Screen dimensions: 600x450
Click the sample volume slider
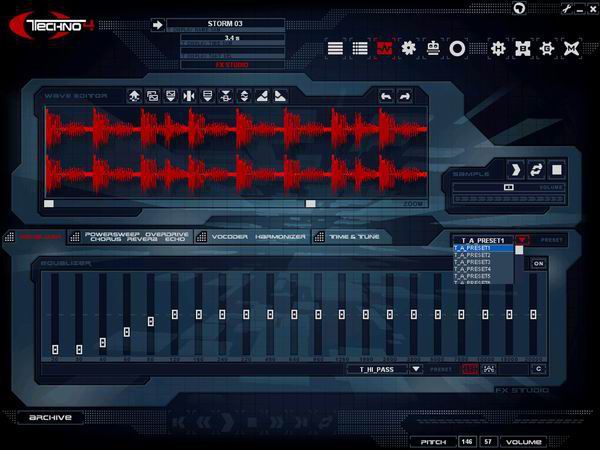[508, 186]
